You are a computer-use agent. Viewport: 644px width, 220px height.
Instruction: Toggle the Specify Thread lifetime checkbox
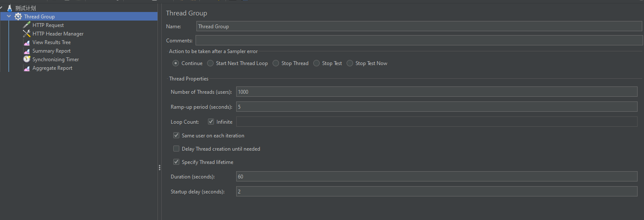[176, 162]
